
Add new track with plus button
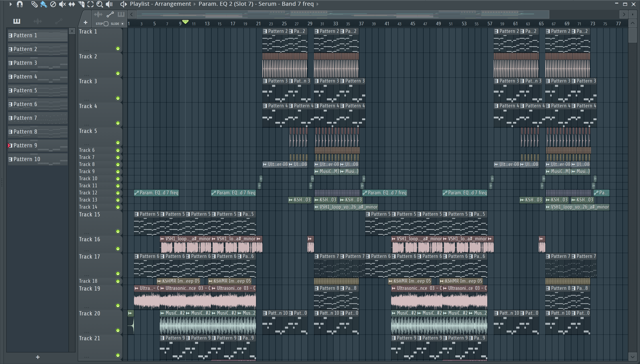(85, 22)
